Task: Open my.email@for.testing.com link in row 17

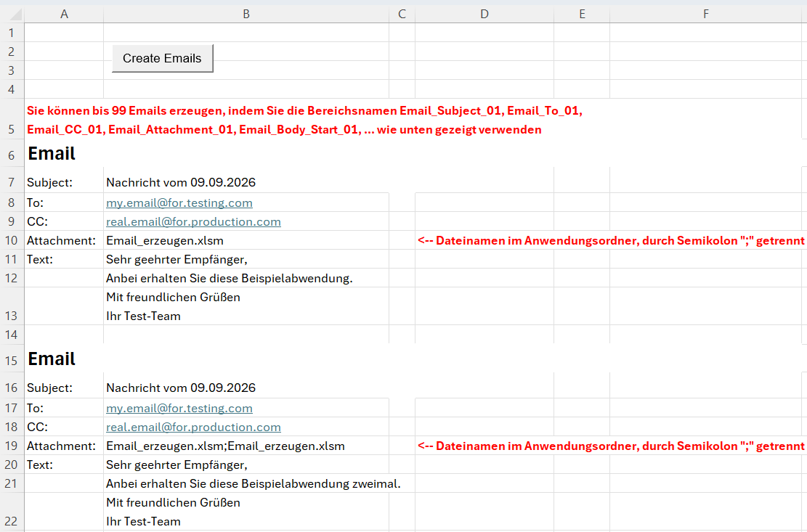Action: [179, 408]
